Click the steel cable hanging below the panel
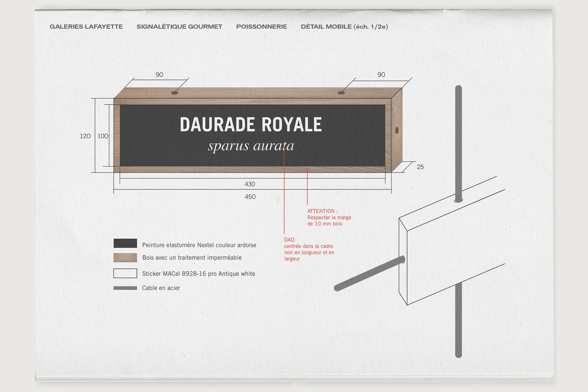 [458, 320]
